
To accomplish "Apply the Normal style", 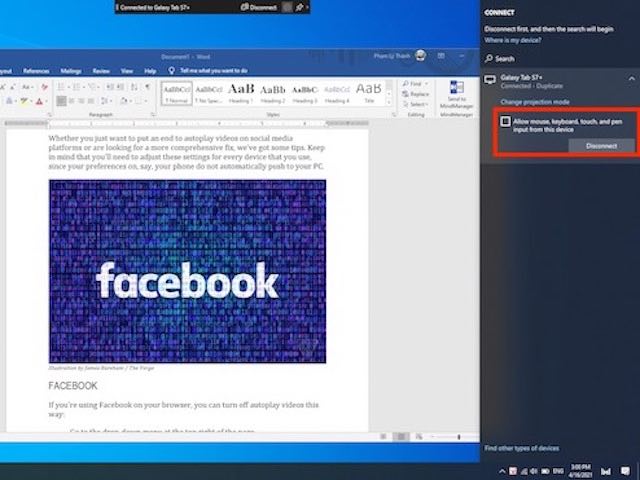I will (177, 93).
